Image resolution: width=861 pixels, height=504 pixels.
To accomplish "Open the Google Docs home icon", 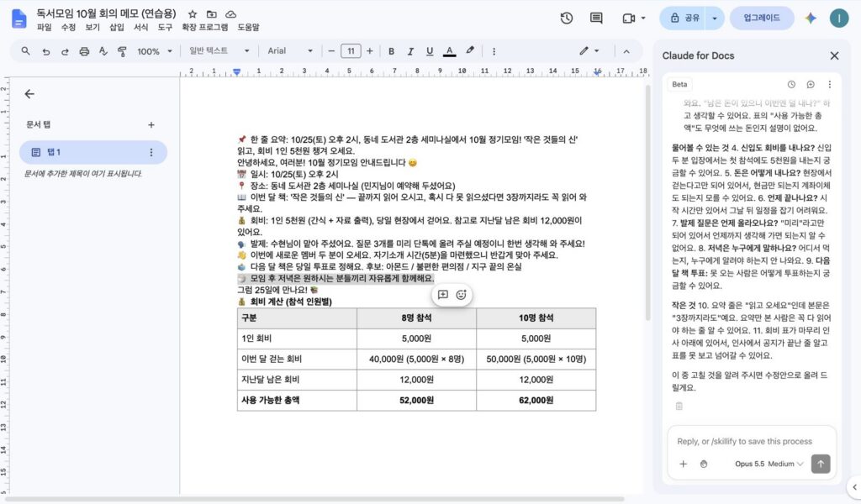I will [x=18, y=18].
